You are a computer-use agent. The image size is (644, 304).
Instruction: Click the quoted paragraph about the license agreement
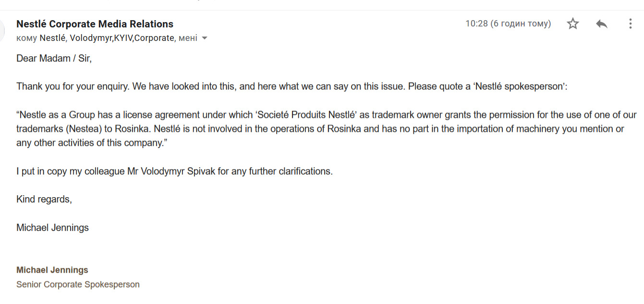point(327,129)
